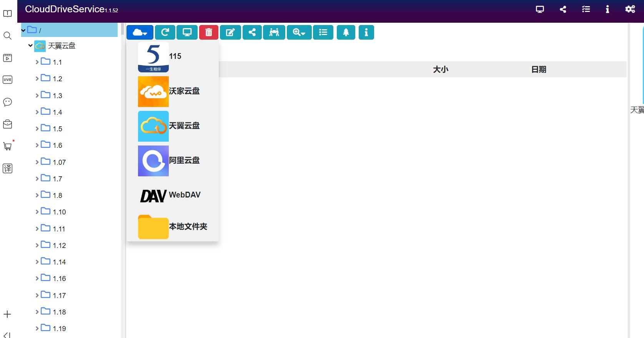The width and height of the screenshot is (644, 338).
Task: Open the browser sidebar book icon
Action: (7, 13)
